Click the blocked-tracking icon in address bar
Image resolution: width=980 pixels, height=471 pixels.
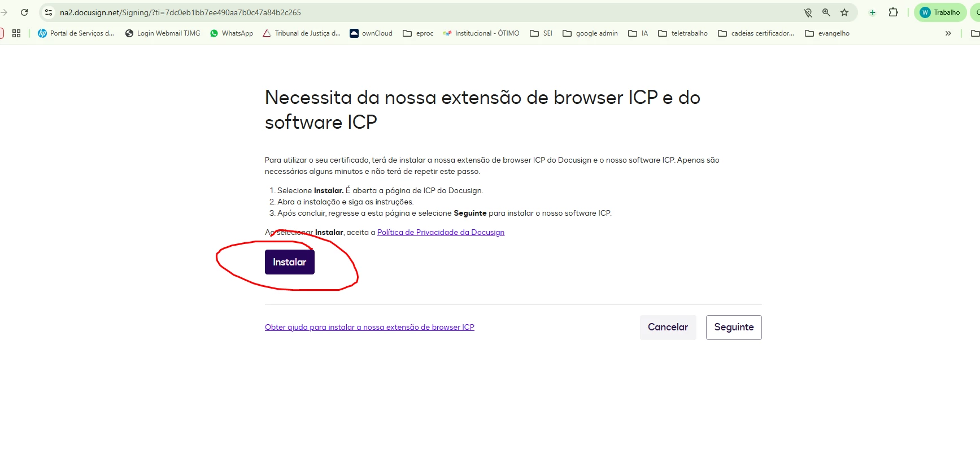[808, 12]
